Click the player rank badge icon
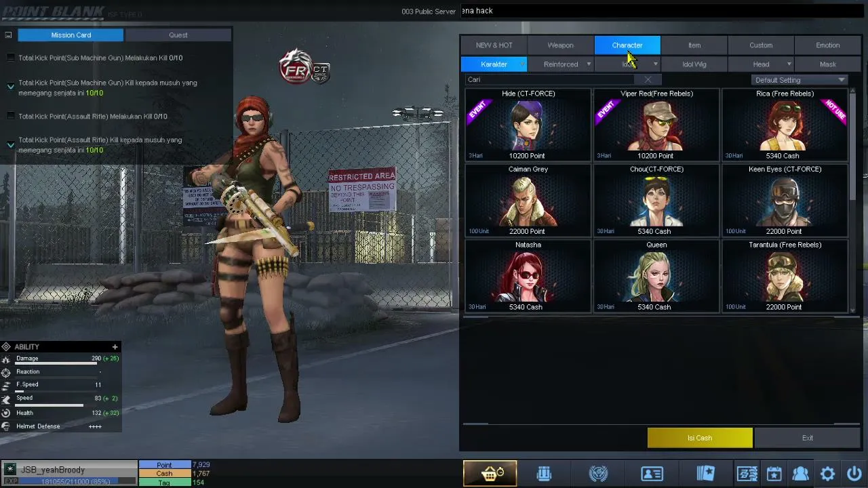868x488 pixels. (10, 469)
